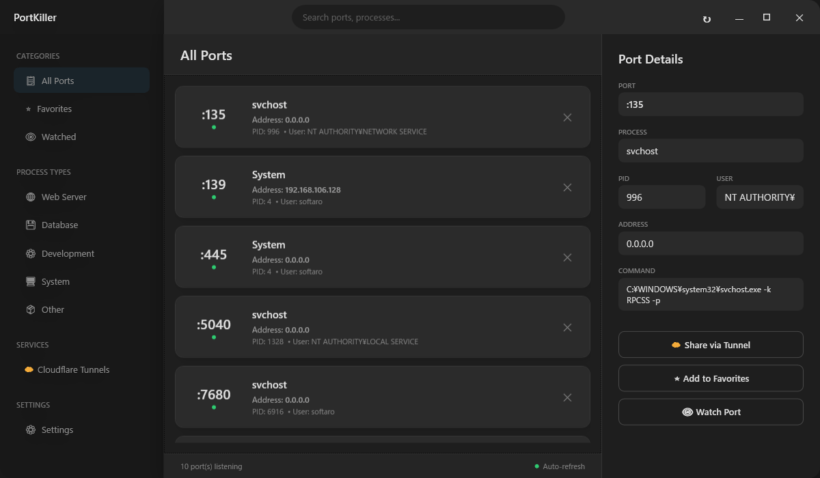
Task: Filter by Development process type
Action: coord(67,254)
